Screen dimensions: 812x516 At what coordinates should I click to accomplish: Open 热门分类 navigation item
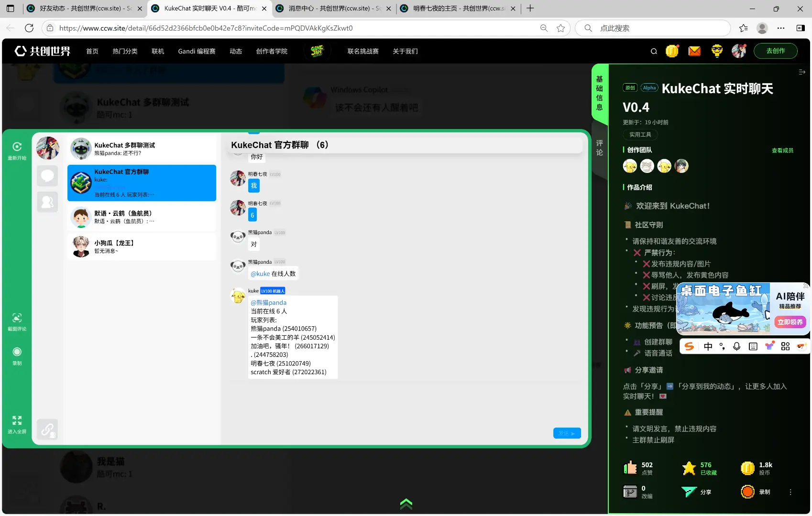pyautogui.click(x=125, y=51)
